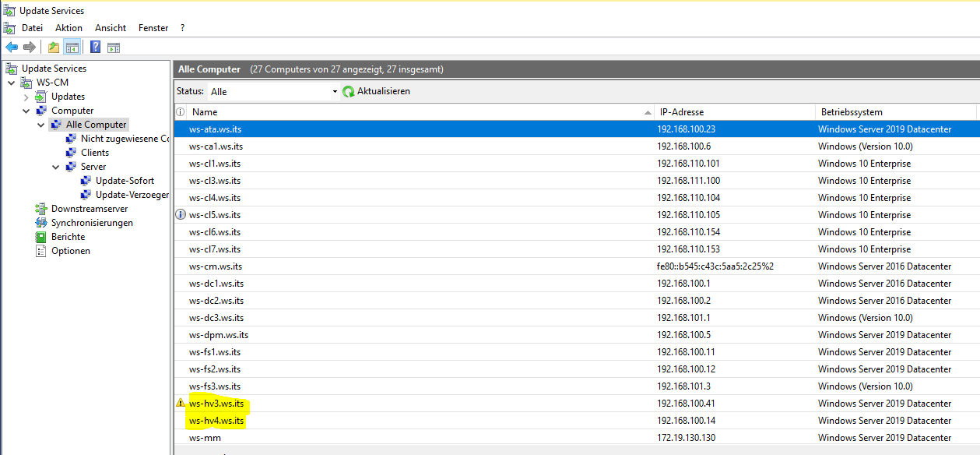
Task: Toggle the action pane toolbar icon
Action: click(x=114, y=47)
